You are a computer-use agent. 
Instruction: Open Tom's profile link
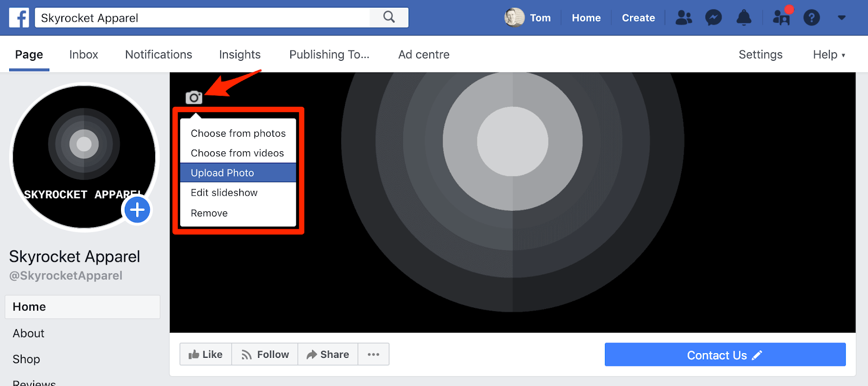(540, 18)
